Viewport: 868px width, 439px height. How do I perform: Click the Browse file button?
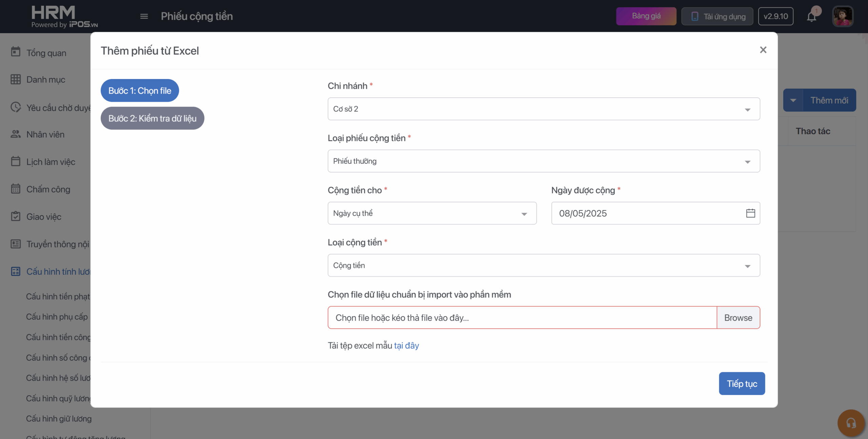pyautogui.click(x=738, y=318)
